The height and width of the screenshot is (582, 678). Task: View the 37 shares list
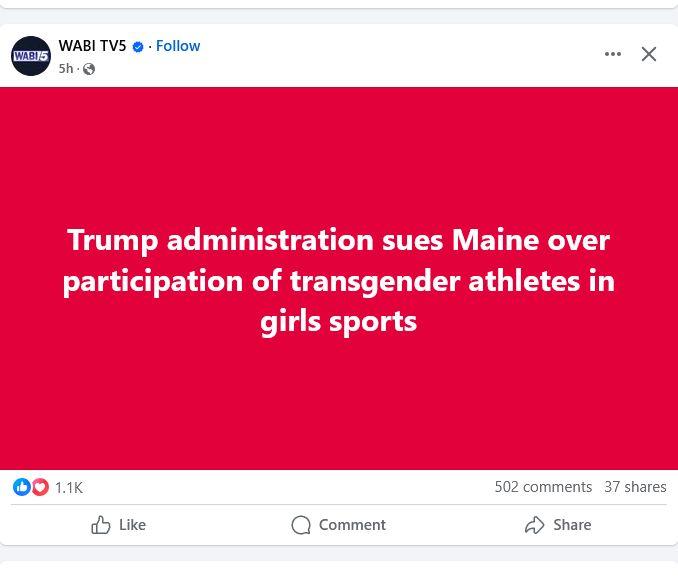[635, 487]
